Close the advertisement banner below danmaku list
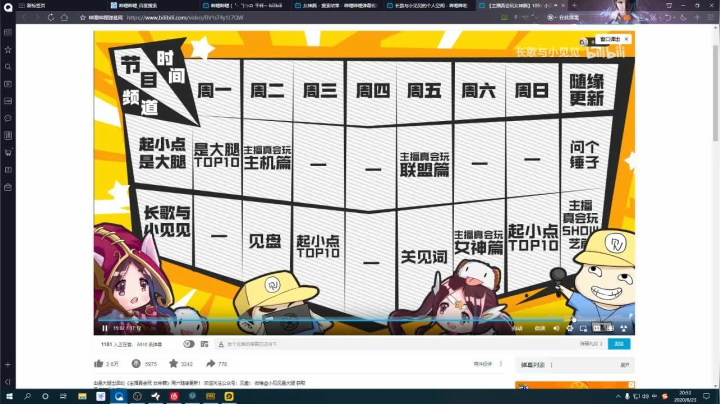Screen dimensions: 720x404 tap(631, 384)
